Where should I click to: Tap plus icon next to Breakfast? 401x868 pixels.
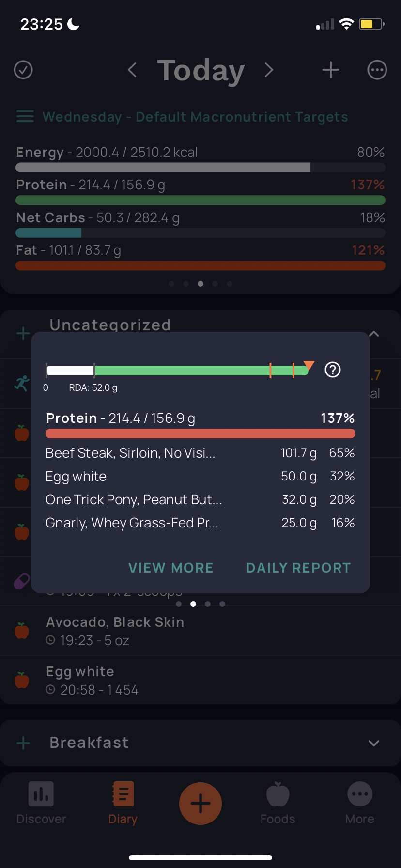[x=23, y=743]
